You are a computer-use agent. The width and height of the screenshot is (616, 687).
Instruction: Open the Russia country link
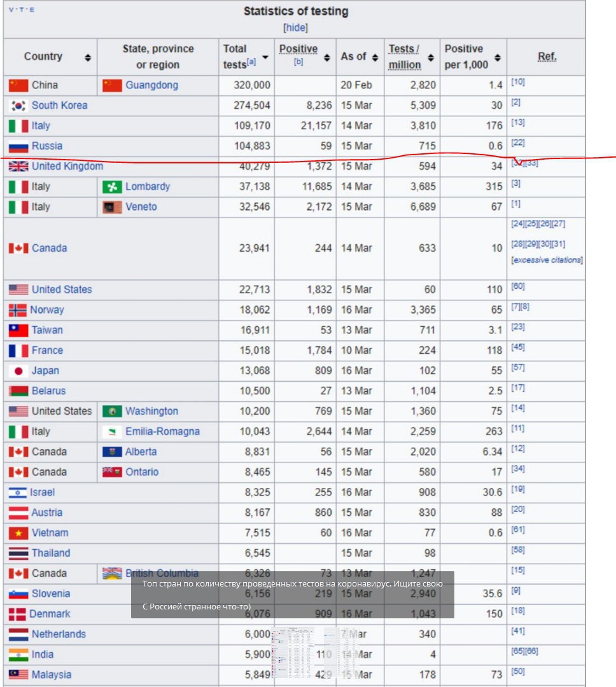(47, 146)
